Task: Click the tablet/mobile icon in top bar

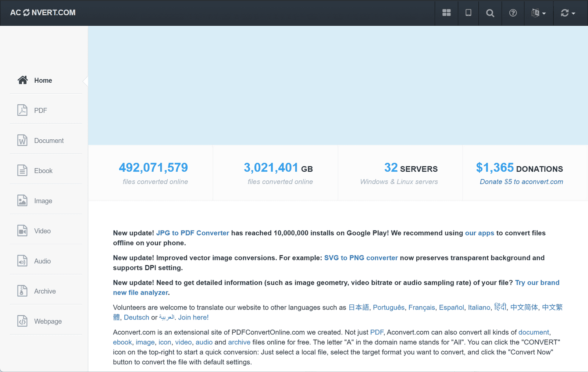Action: [x=468, y=13]
